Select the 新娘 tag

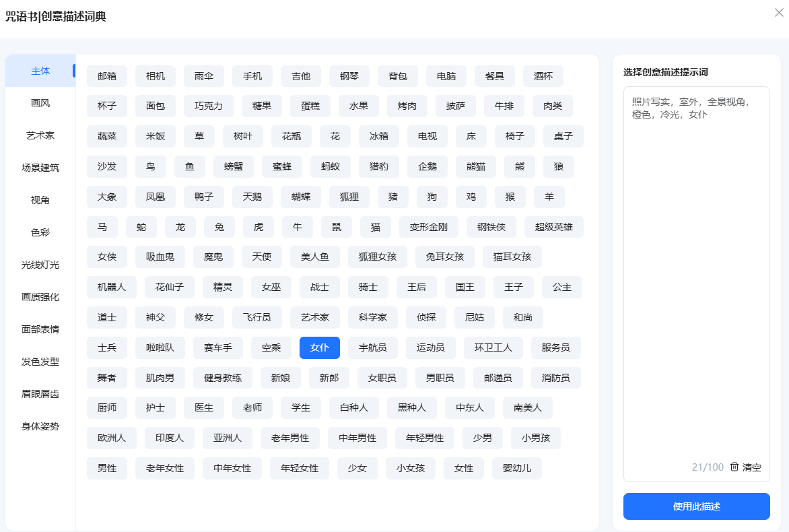pyautogui.click(x=281, y=378)
